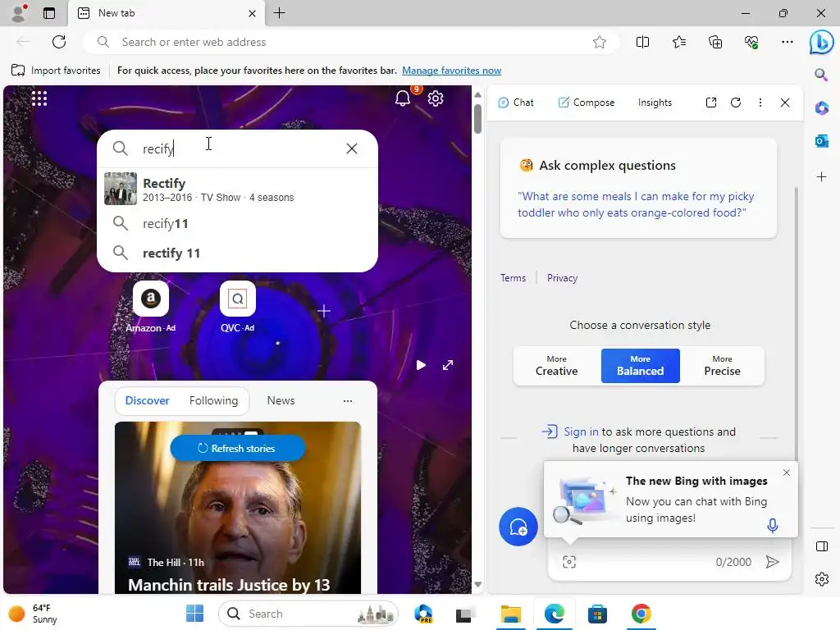Click the toddler meals sample question

[636, 204]
